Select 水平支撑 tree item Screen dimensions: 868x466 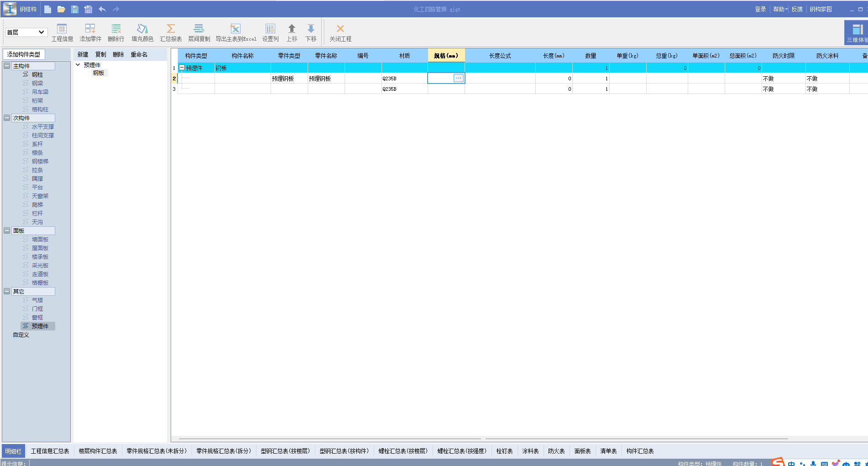(x=43, y=126)
